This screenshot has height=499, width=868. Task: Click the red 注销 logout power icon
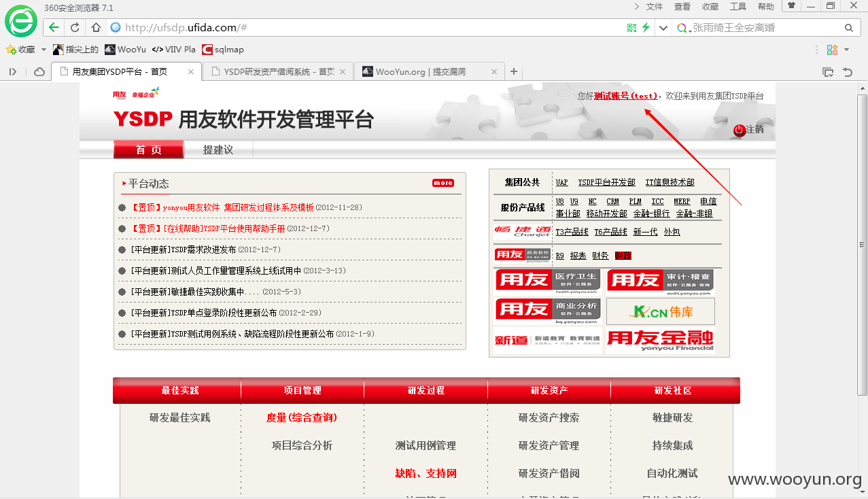[740, 130]
